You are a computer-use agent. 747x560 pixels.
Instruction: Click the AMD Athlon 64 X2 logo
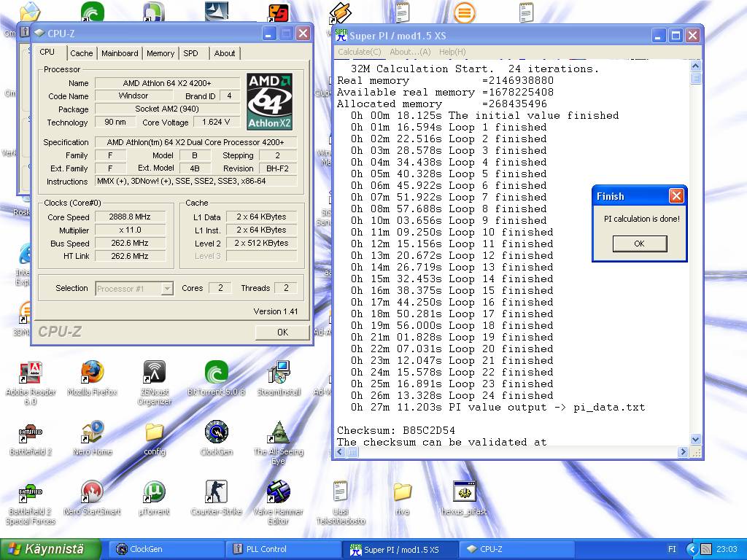(x=270, y=101)
